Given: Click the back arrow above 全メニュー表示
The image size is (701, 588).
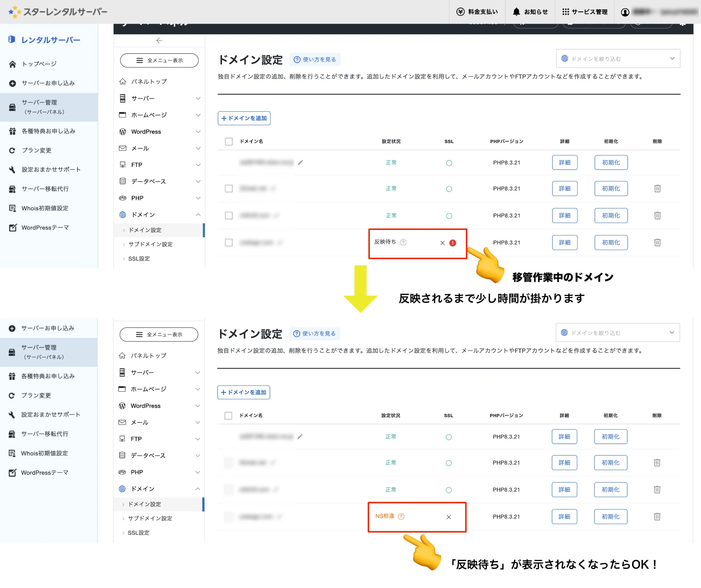Looking at the screenshot, I should [x=159, y=41].
